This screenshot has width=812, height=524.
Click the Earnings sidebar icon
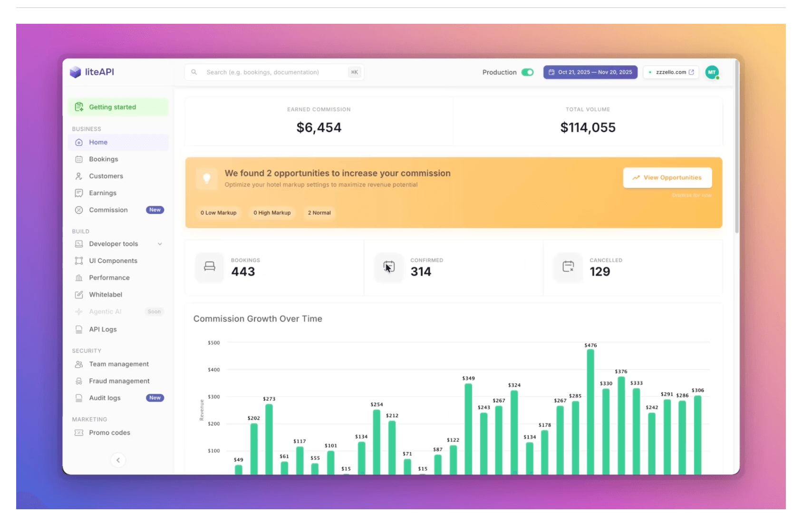tap(79, 193)
